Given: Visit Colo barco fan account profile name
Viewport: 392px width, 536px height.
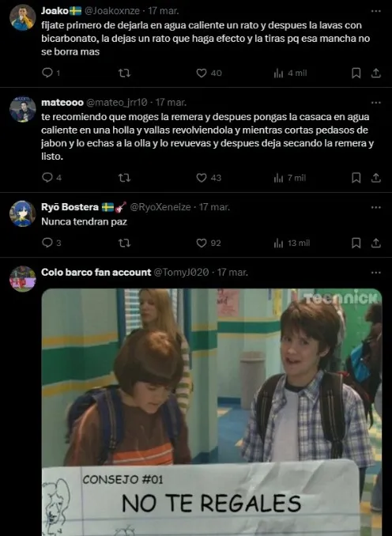Looking at the screenshot, I should (x=96, y=272).
